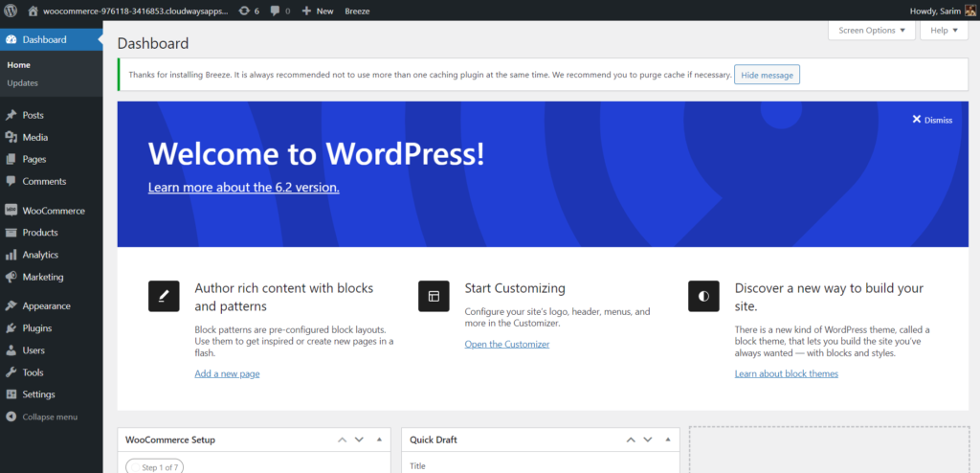Select Home under Dashboard

[x=19, y=65]
